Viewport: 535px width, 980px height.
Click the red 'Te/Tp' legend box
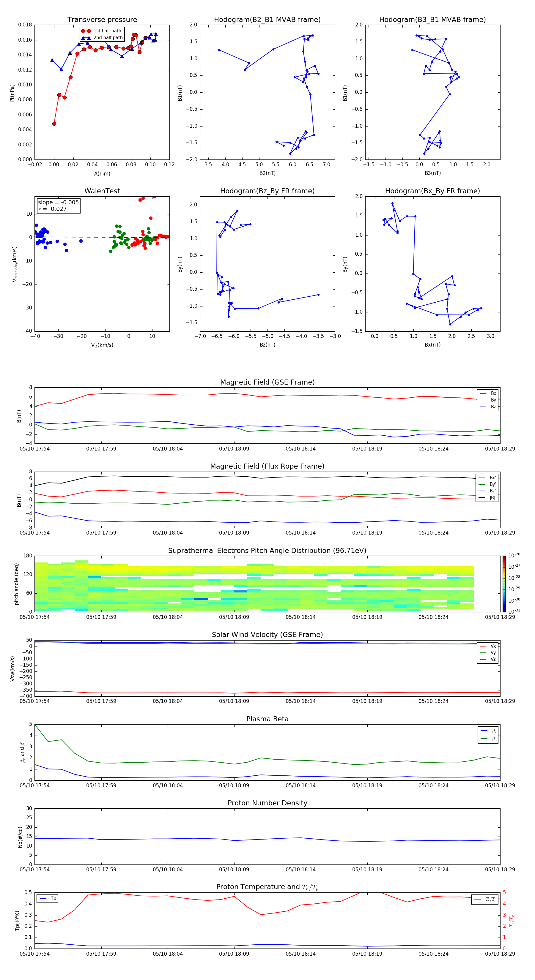[x=485, y=899]
